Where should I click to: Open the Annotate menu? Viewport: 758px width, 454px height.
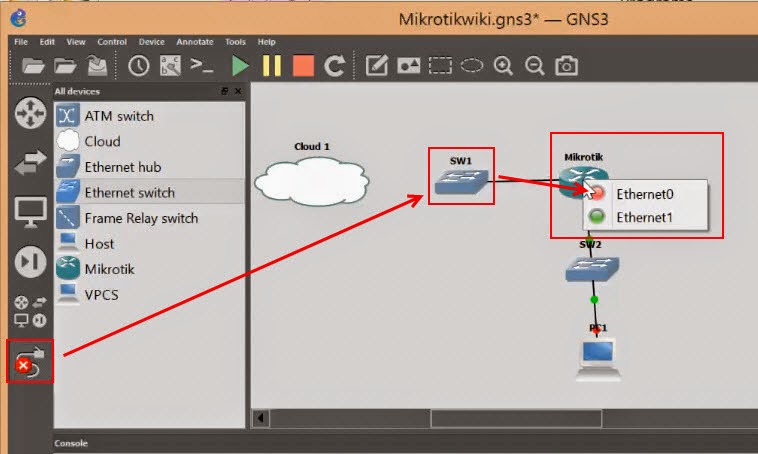click(x=195, y=42)
